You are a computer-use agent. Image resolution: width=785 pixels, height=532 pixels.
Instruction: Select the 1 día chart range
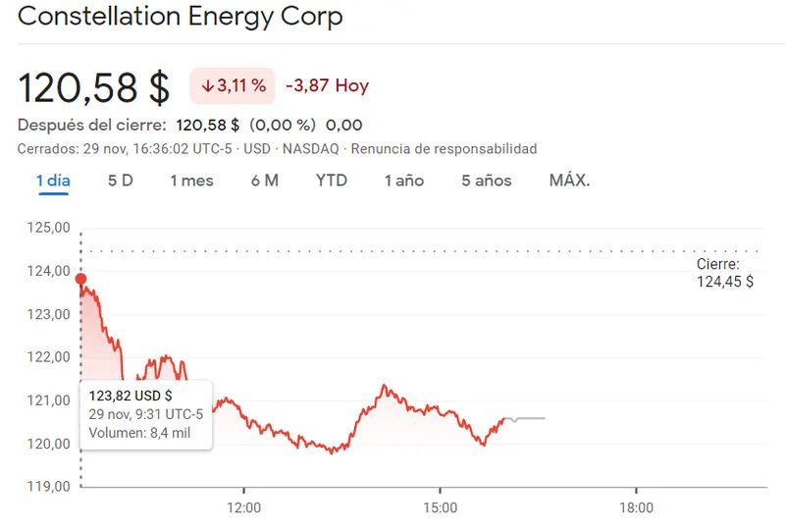[53, 181]
